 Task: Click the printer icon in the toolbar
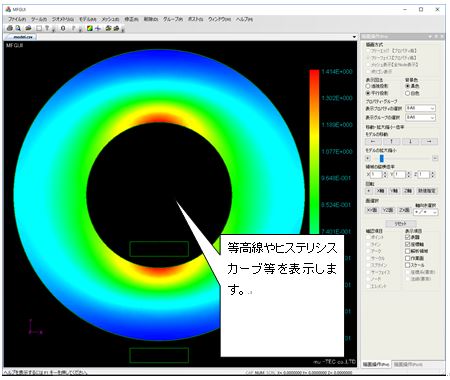10,28
